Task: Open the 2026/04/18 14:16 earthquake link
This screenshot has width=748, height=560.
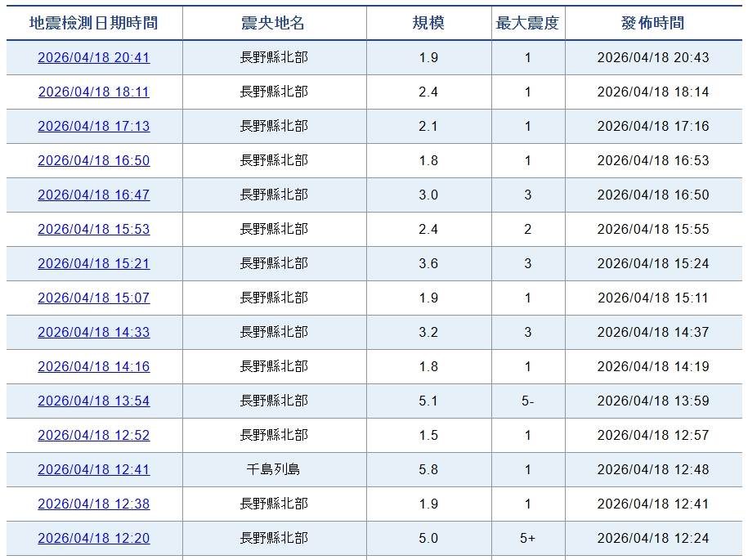Action: point(94,366)
